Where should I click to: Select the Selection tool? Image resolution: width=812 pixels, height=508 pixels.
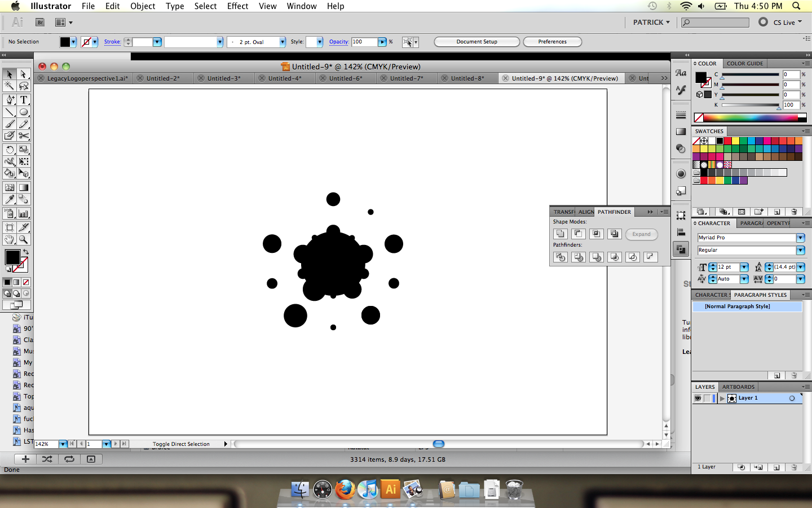9,74
